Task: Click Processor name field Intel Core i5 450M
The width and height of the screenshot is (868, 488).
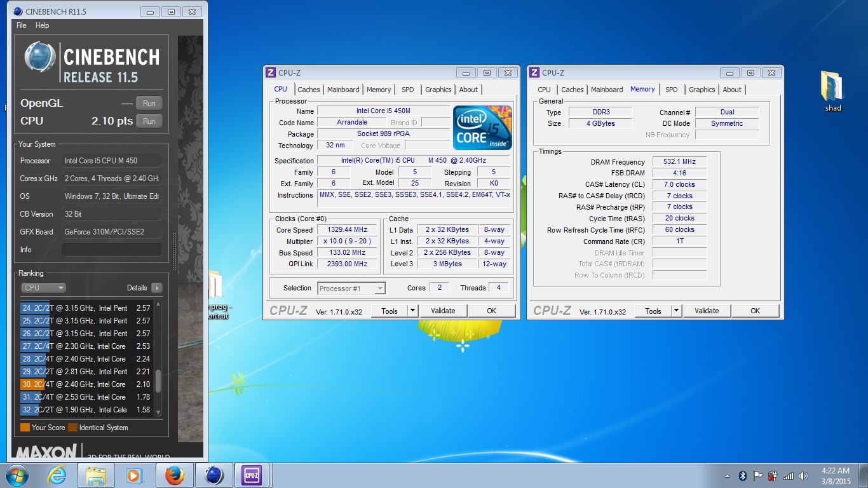Action: (383, 111)
